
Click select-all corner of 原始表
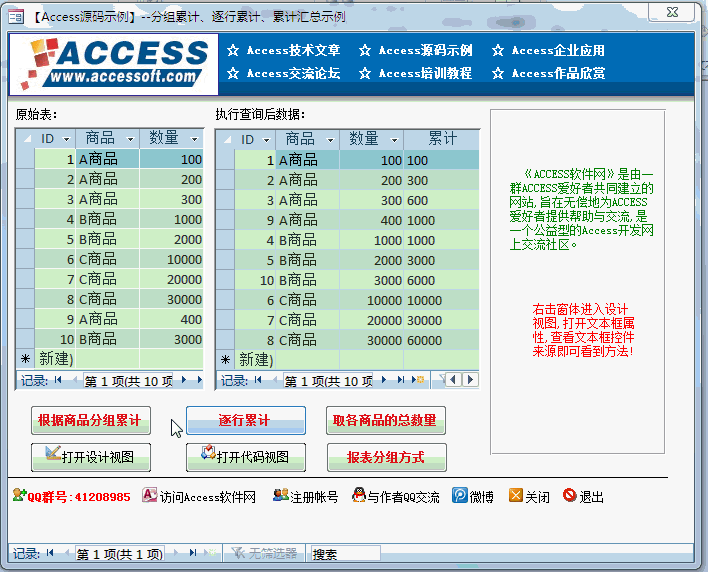click(x=26, y=139)
